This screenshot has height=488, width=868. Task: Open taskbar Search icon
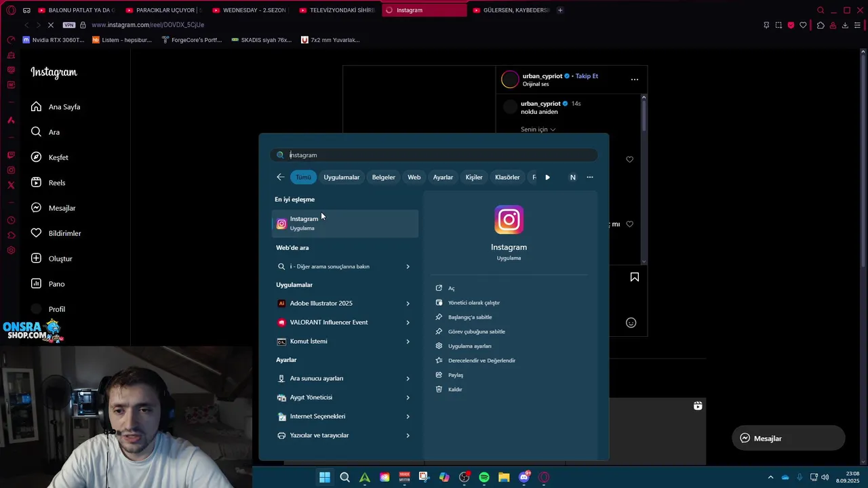point(344,477)
